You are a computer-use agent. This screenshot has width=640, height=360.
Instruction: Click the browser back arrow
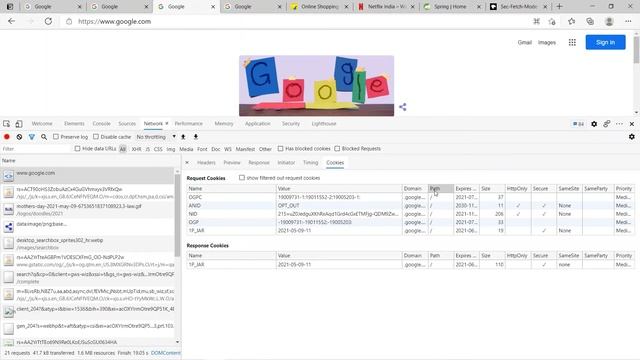point(11,21)
